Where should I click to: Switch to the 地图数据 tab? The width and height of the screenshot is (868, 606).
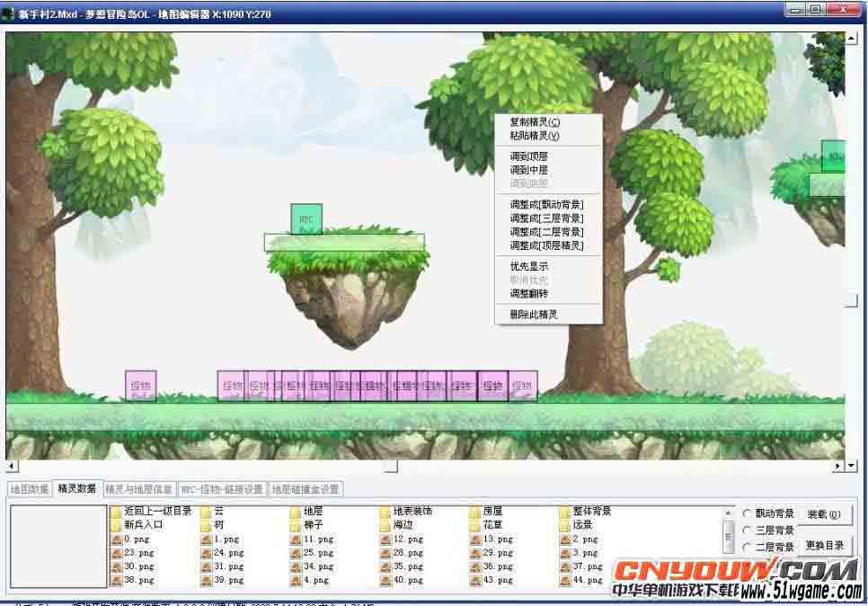click(30, 489)
